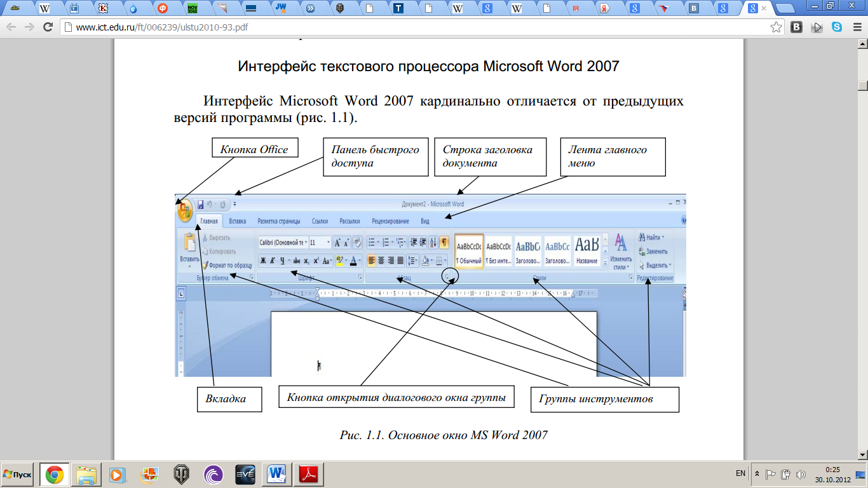Apply the Обычный style
The height and width of the screenshot is (488, 868).
pos(468,250)
